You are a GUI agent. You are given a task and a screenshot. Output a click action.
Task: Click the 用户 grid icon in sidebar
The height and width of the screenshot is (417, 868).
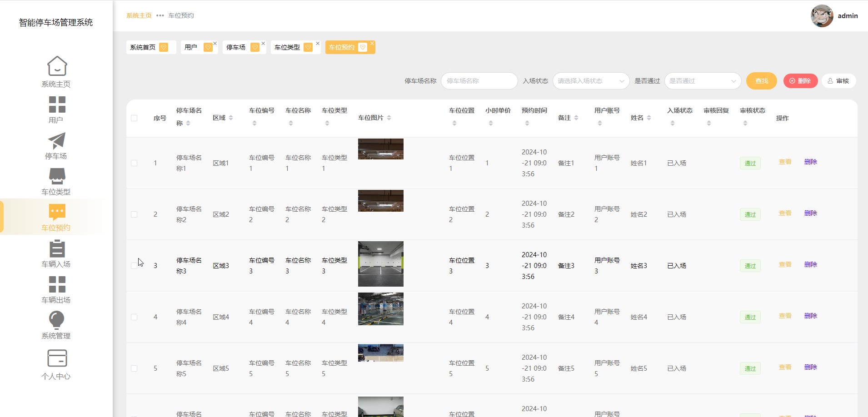[57, 104]
